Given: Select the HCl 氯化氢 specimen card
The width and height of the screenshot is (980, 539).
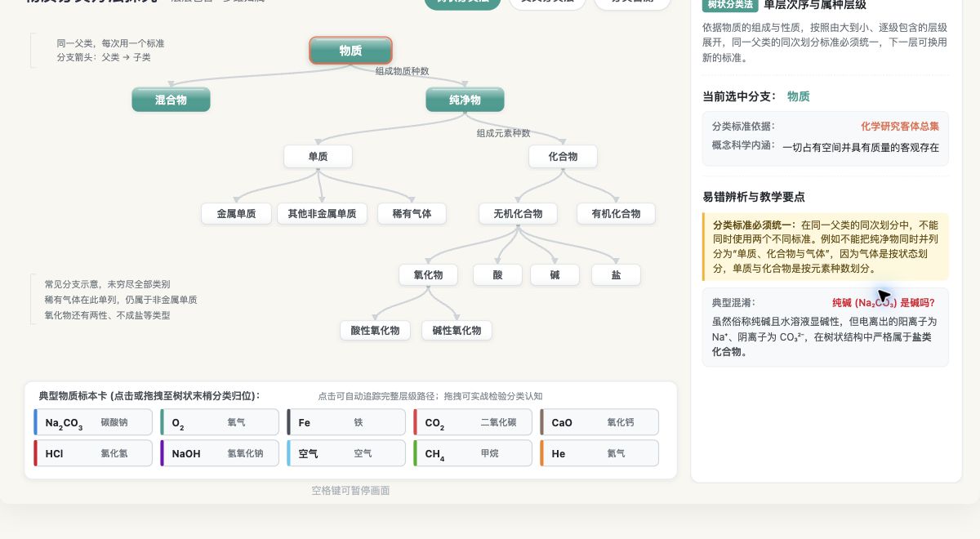Looking at the screenshot, I should 93,453.
